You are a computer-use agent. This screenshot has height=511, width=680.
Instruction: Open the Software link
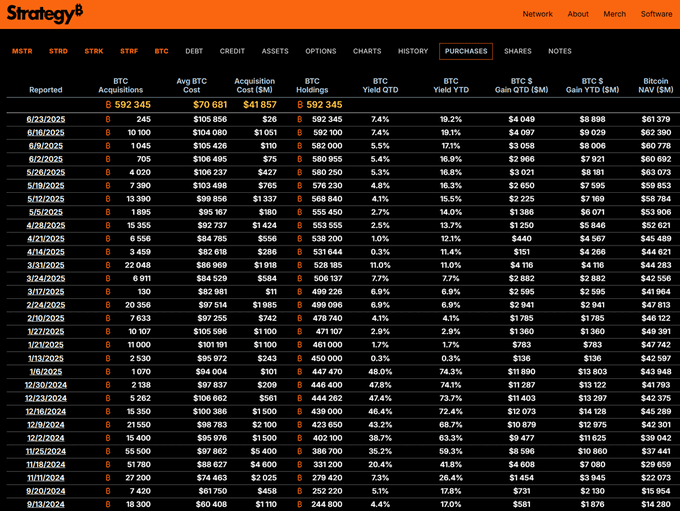(x=657, y=14)
